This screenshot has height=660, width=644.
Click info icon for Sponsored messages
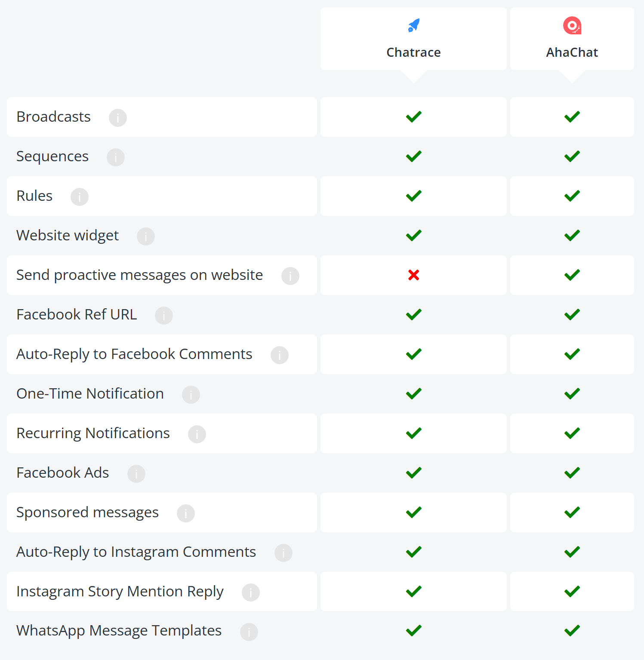click(186, 513)
